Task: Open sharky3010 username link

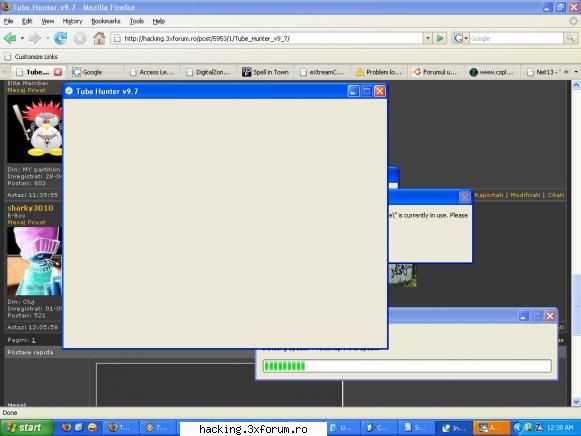Action: pos(30,208)
